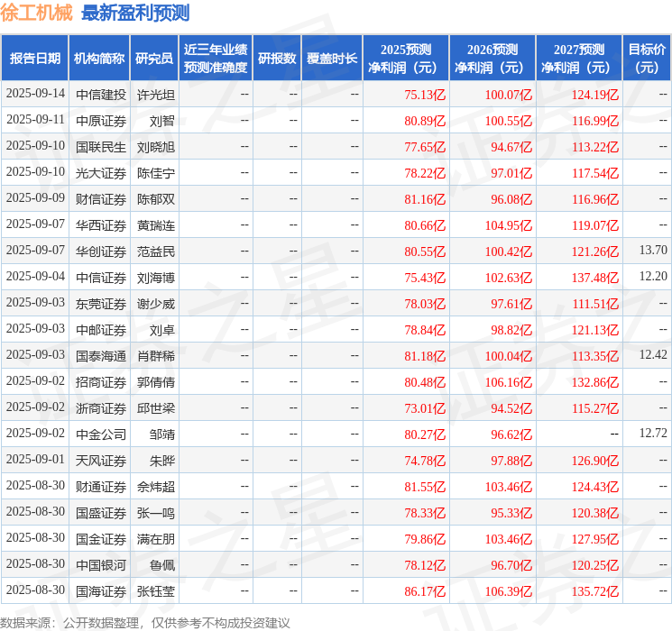The height and width of the screenshot is (631, 672).
Task: Select analyst 肖群稀 in 国泰海通 row
Action: (x=155, y=355)
